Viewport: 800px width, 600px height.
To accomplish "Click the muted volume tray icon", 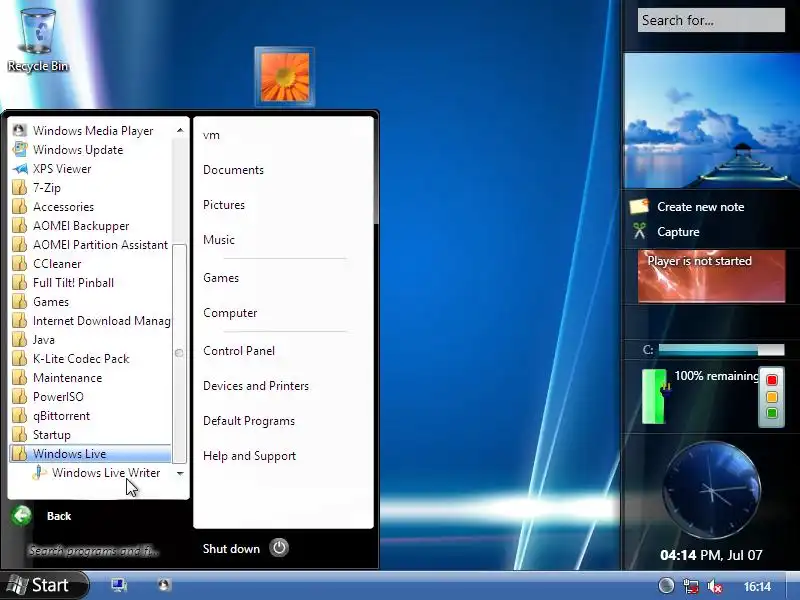I will click(x=715, y=586).
